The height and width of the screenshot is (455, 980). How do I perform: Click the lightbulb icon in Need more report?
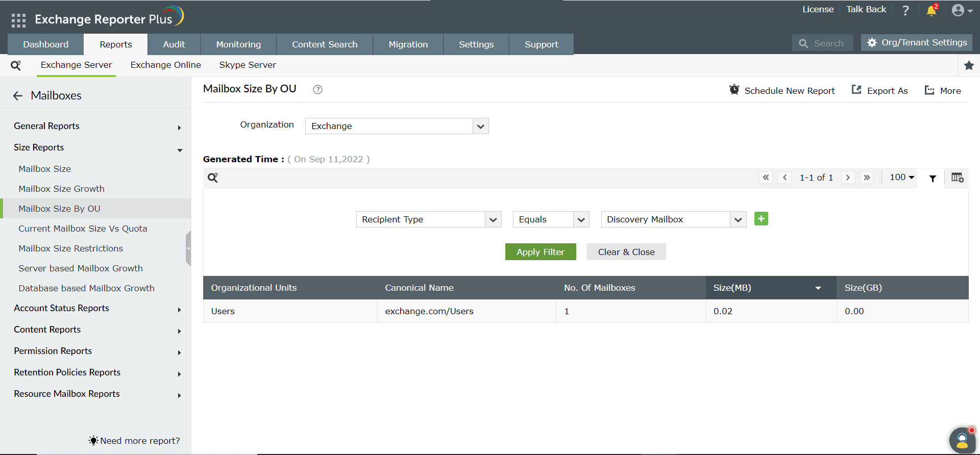[93, 440]
